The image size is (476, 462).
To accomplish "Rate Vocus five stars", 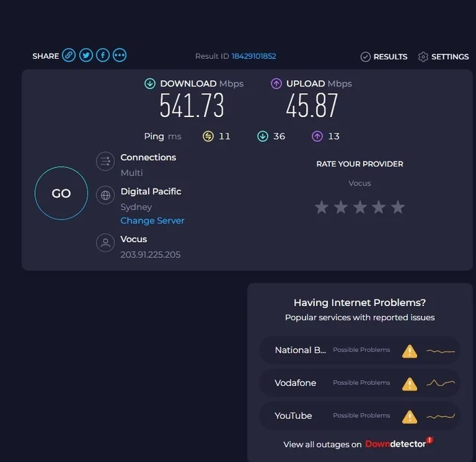I will point(397,208).
